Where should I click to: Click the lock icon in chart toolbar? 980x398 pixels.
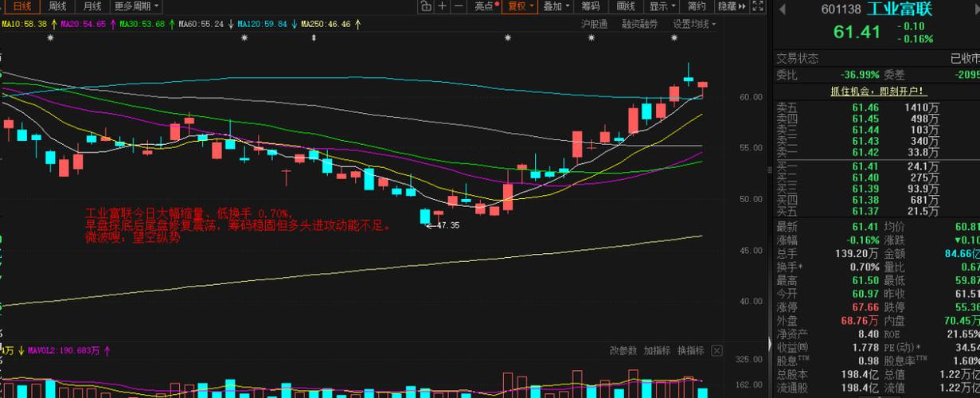tap(426, 6)
